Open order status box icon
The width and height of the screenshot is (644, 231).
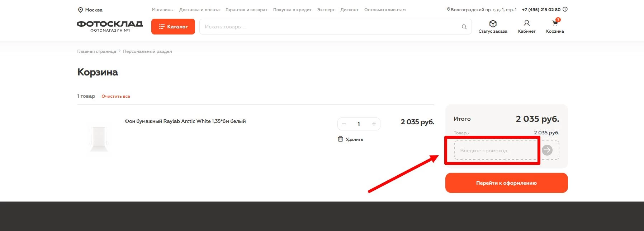pyautogui.click(x=493, y=24)
